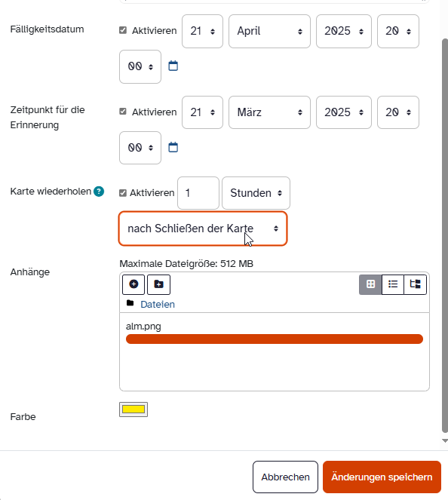
Task: Uncheck Aktivieren for Karte wiederholen
Action: pos(123,193)
